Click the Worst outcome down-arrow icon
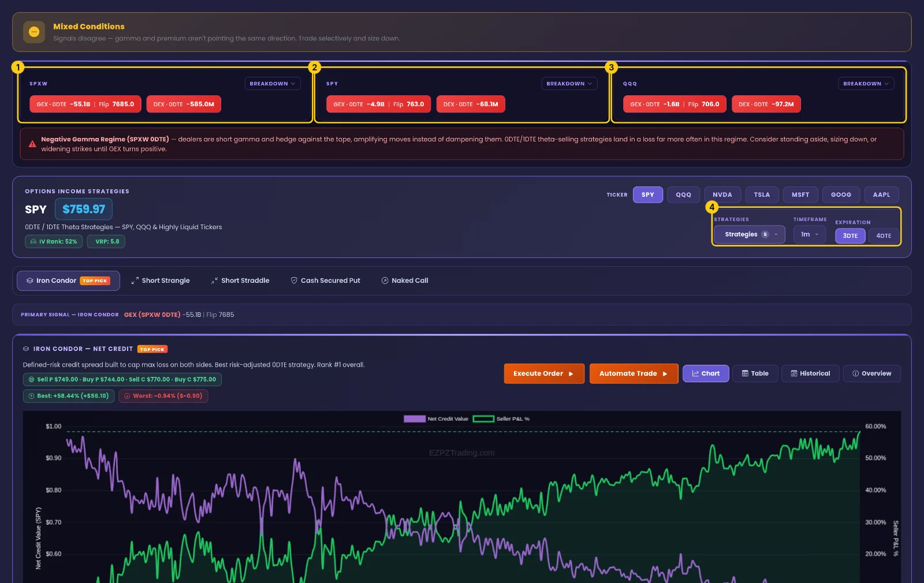This screenshot has height=583, width=924. 127,396
